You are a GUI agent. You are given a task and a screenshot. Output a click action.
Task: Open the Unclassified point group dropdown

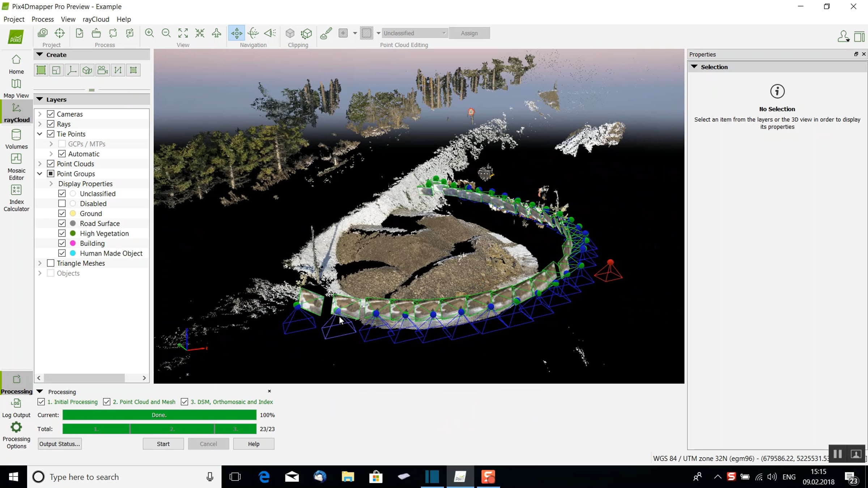pos(414,33)
